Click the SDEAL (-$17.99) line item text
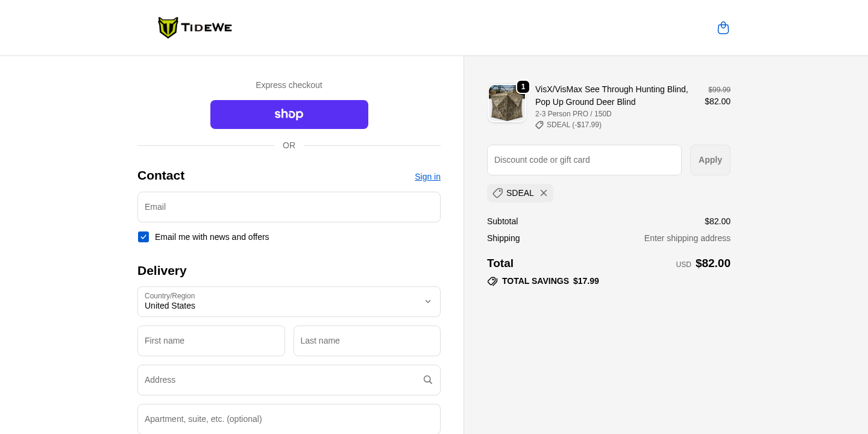This screenshot has height=434, width=868. 574,125
